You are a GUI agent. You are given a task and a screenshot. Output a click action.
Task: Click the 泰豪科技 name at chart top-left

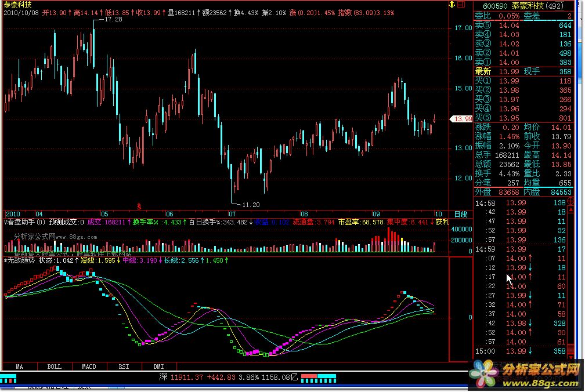tap(17, 5)
